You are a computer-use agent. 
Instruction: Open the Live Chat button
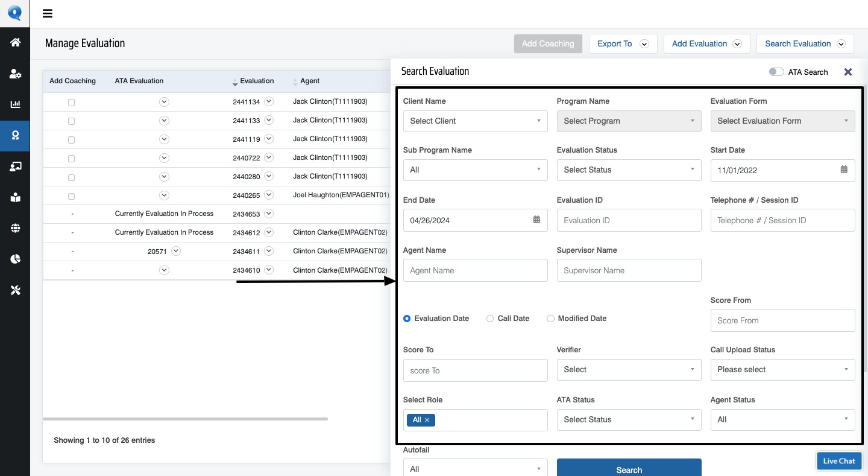838,461
